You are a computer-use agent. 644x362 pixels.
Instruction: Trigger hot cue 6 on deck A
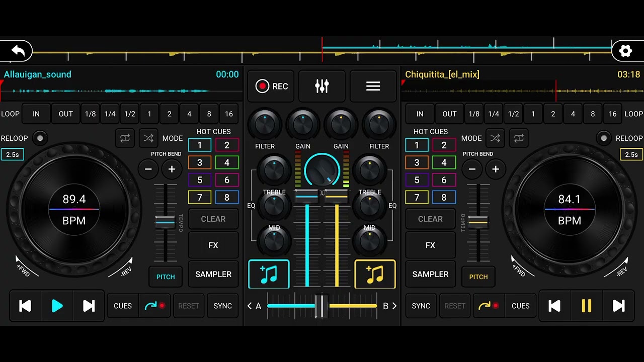coord(227,180)
